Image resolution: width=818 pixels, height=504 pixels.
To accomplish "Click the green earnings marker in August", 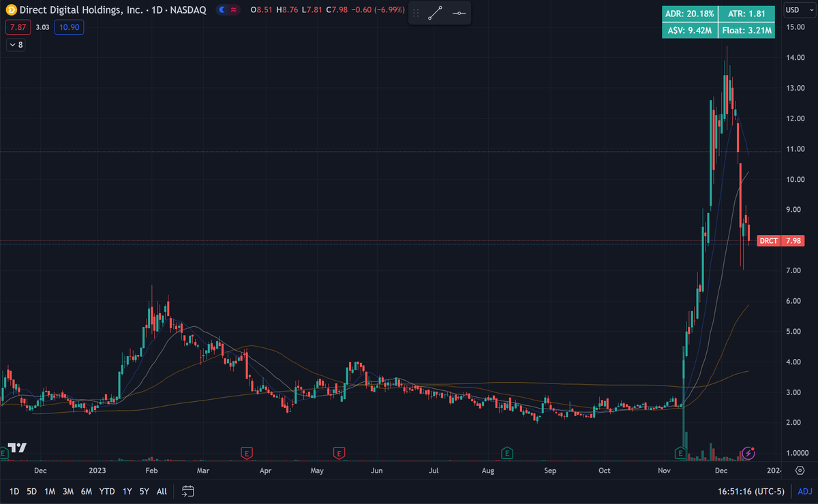I will [x=506, y=452].
